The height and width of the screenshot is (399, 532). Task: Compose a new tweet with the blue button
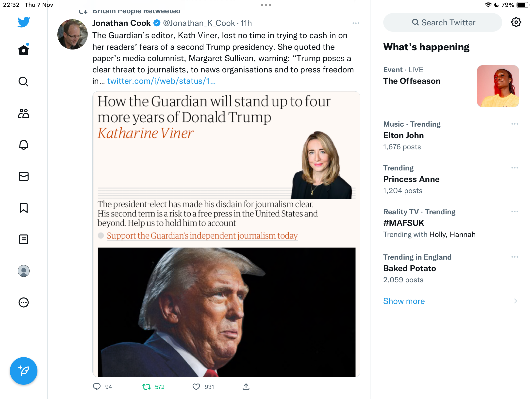[x=24, y=371]
